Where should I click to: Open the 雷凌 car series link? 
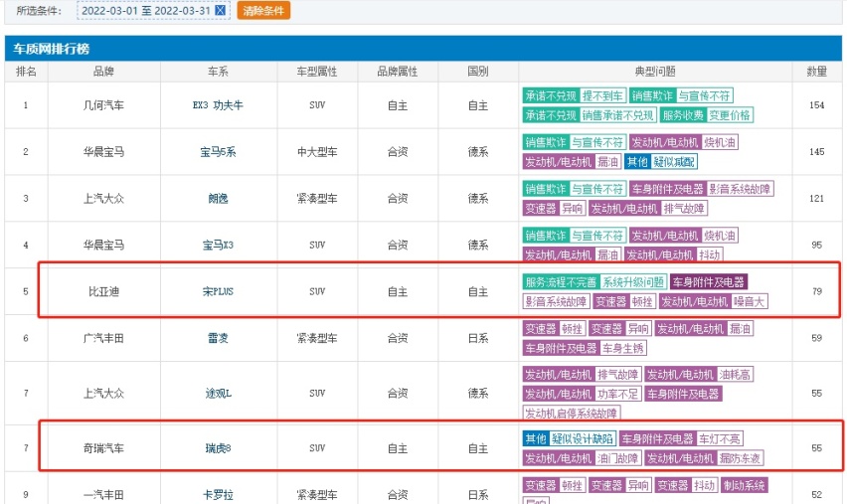218,338
